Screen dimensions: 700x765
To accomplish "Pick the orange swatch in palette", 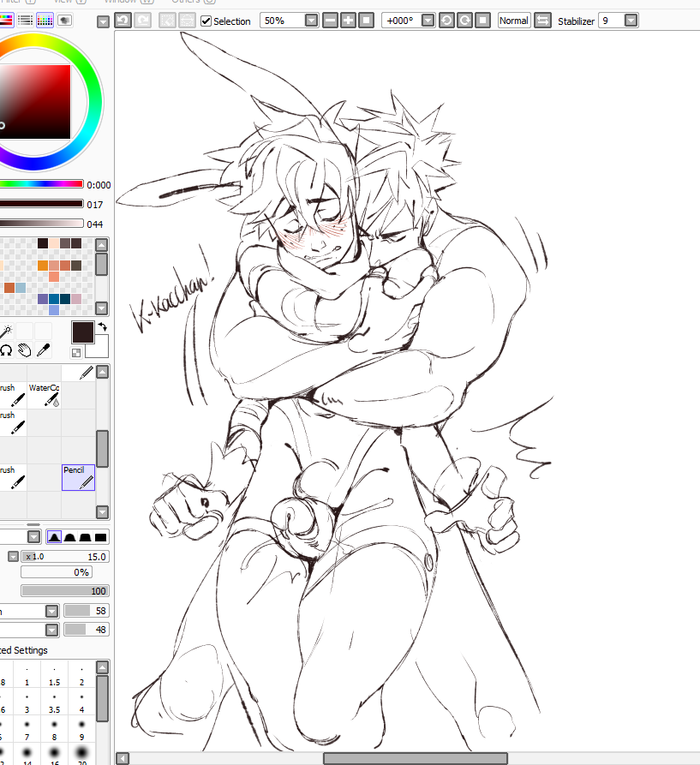I will pyautogui.click(x=43, y=266).
